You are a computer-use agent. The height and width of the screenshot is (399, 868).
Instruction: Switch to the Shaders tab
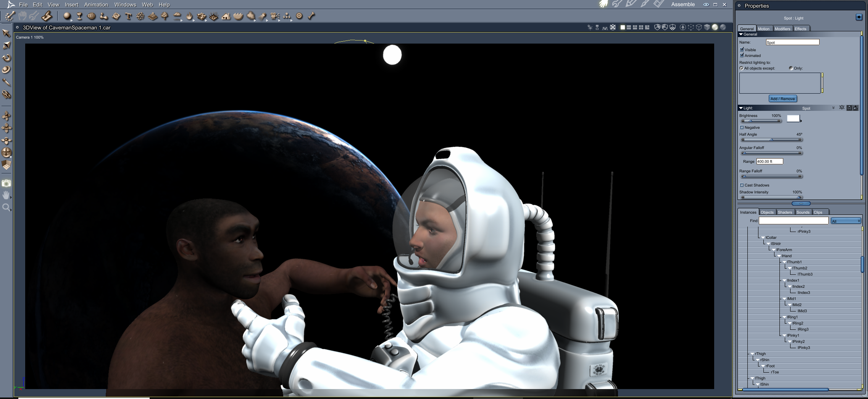[785, 212]
